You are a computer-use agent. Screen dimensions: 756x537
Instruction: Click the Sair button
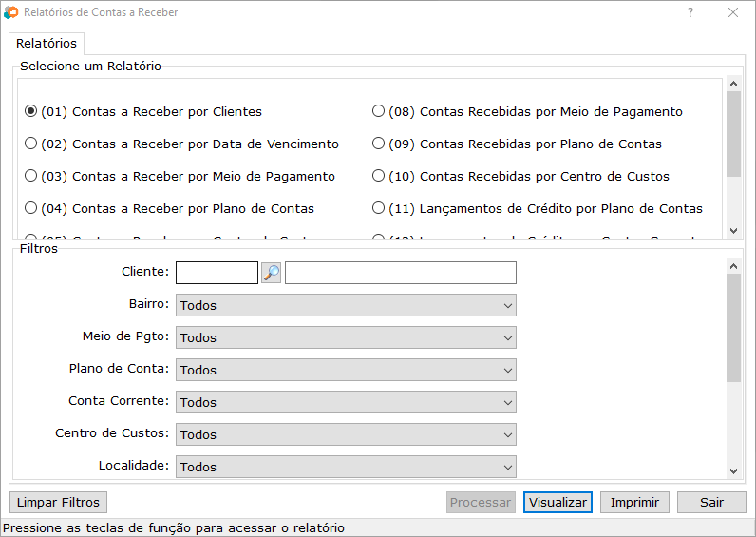[x=711, y=502]
